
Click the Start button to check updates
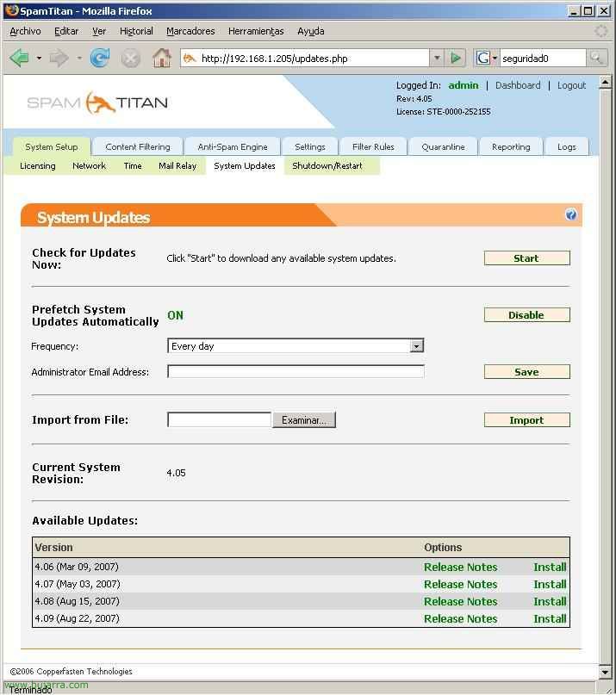pos(527,258)
